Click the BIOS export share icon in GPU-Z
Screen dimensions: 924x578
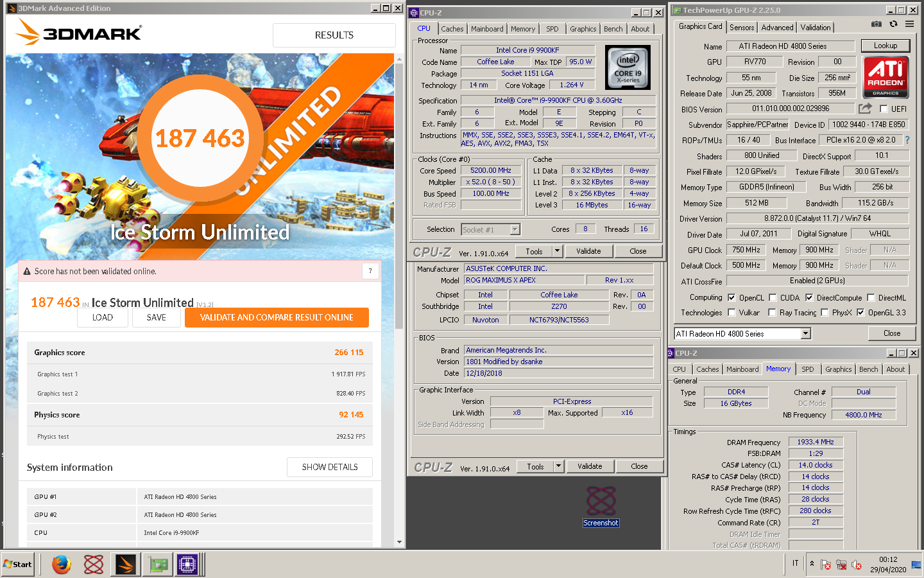coord(866,109)
